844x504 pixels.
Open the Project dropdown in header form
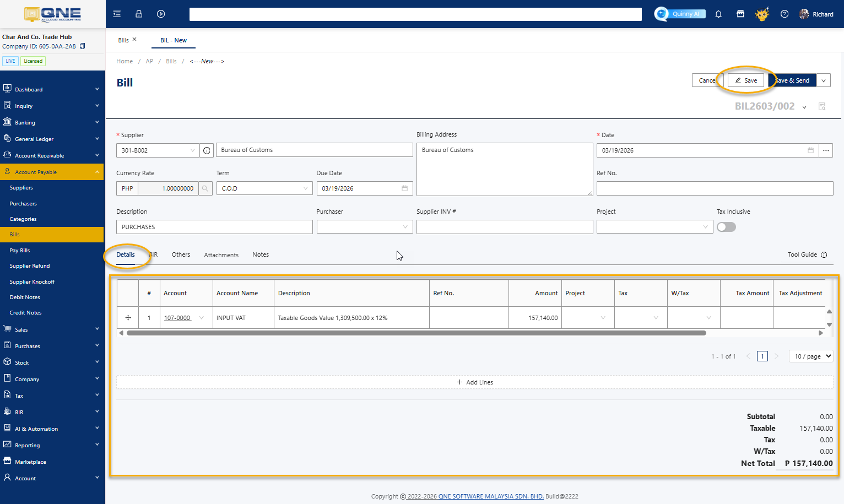(655, 227)
